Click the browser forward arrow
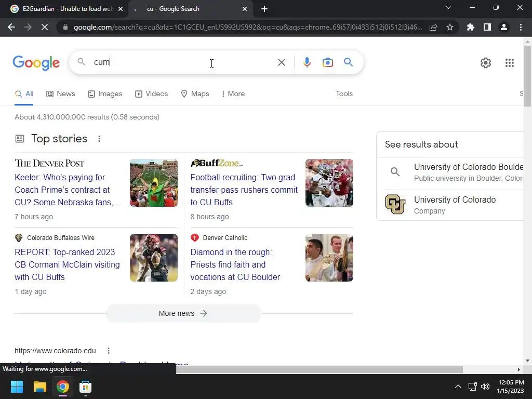This screenshot has width=532, height=399. pyautogui.click(x=28, y=27)
